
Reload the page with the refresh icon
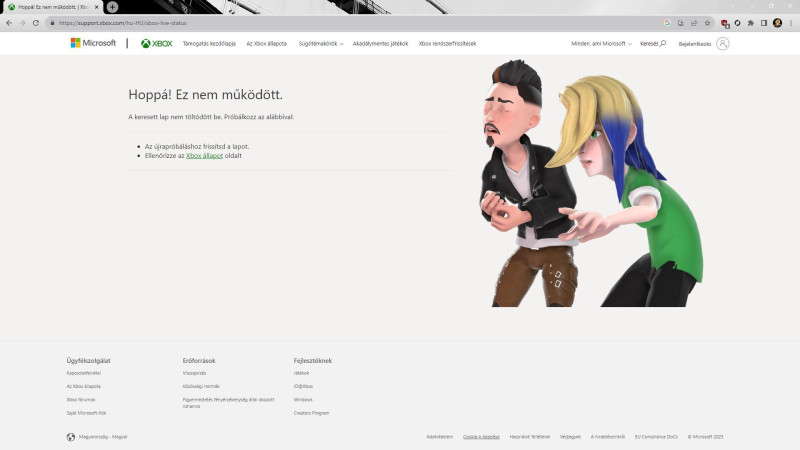click(36, 23)
